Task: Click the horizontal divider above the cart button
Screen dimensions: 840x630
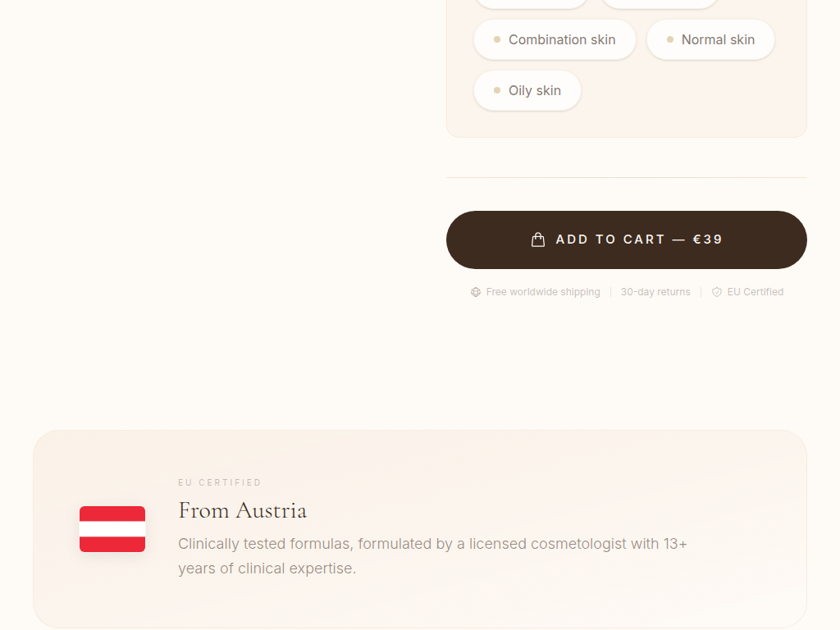Action: pyautogui.click(x=627, y=177)
